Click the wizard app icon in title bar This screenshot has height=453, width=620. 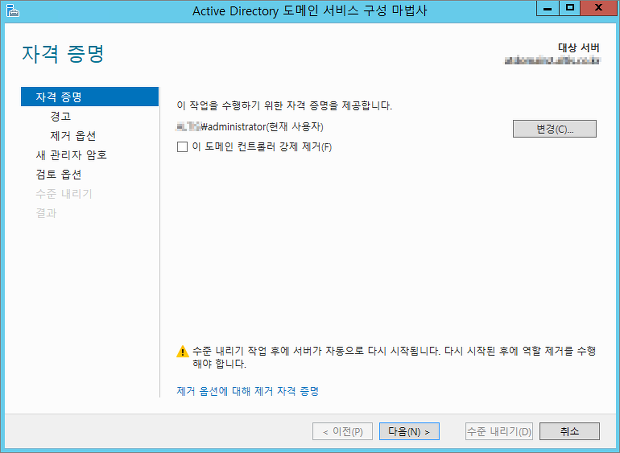coord(13,11)
